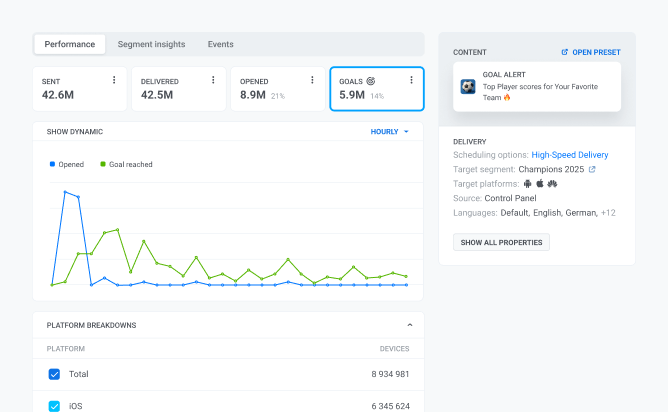Open the Hourly interval dropdown
Image resolution: width=668 pixels, height=412 pixels.
point(390,132)
